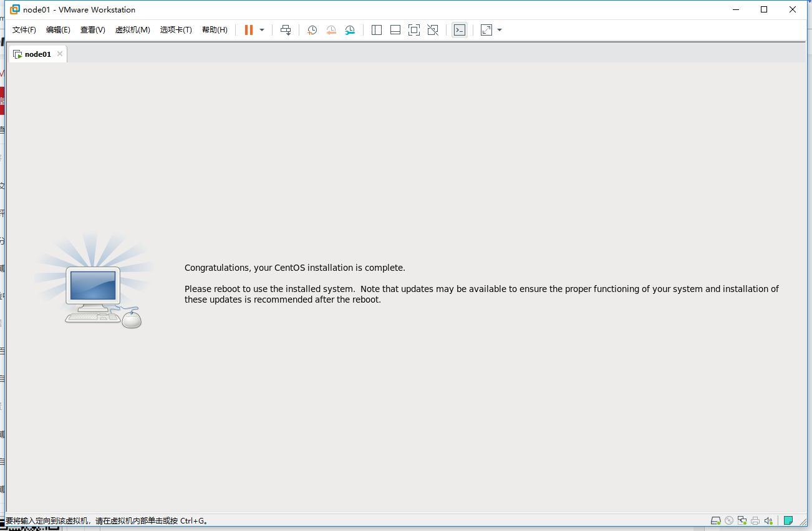Open the snapshot manager wrench-clock icon

(x=350, y=30)
